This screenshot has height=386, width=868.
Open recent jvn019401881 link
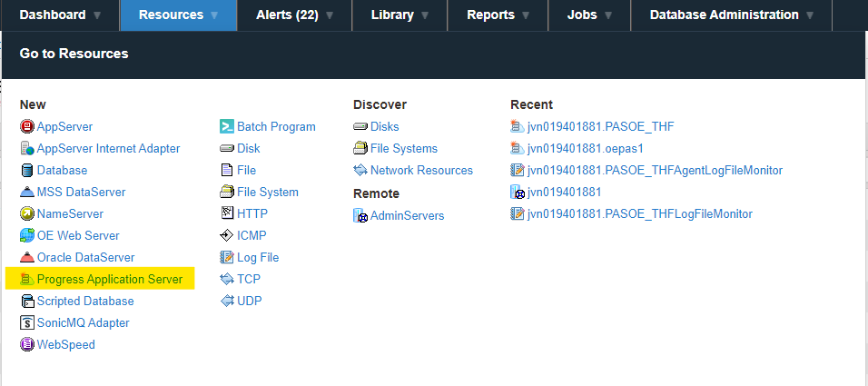[x=564, y=193]
